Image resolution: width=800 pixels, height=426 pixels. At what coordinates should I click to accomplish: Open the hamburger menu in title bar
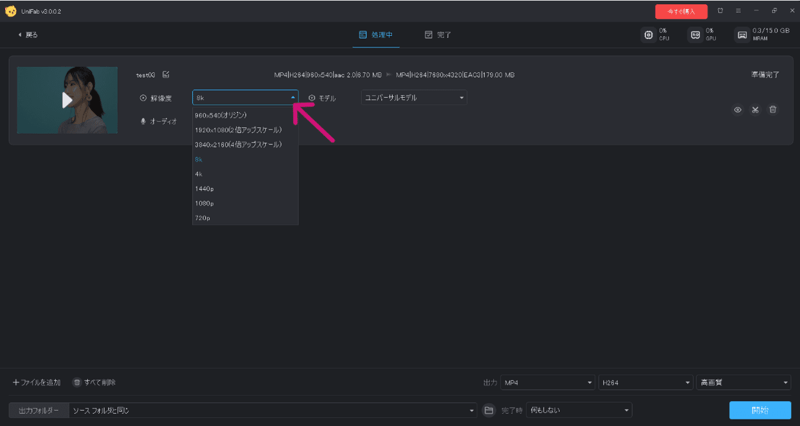(737, 11)
